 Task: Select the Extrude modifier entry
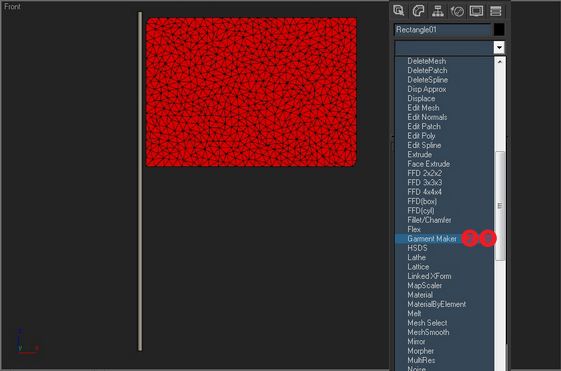point(419,155)
